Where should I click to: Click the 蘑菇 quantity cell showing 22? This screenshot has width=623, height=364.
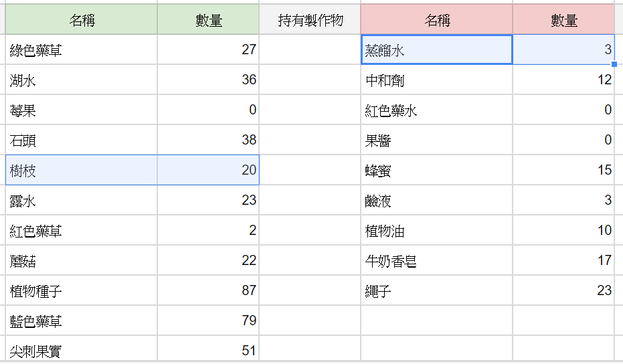coord(208,260)
